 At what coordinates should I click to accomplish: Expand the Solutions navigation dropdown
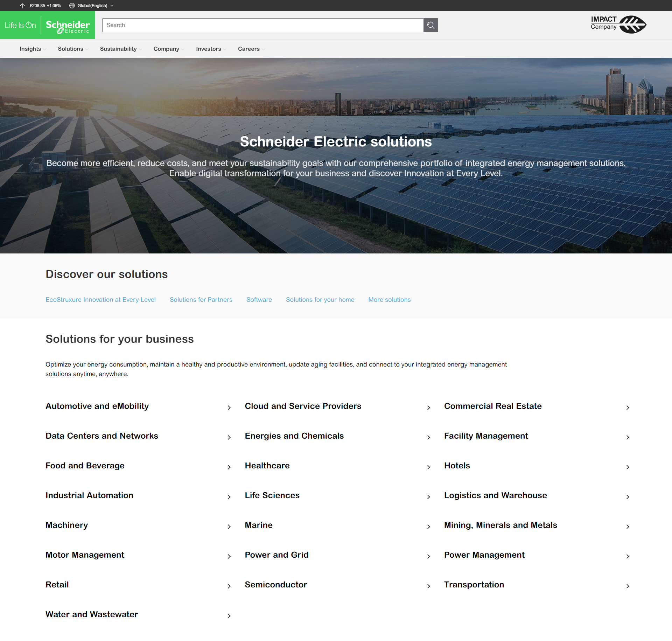pos(71,49)
